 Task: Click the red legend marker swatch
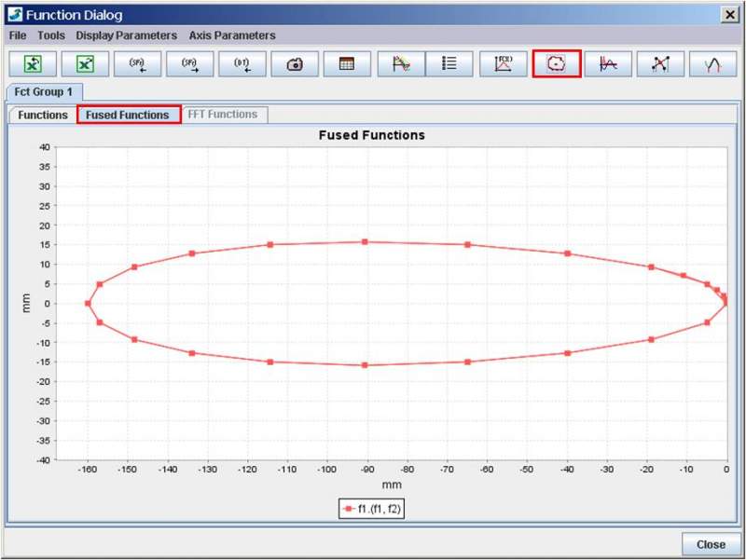348,509
